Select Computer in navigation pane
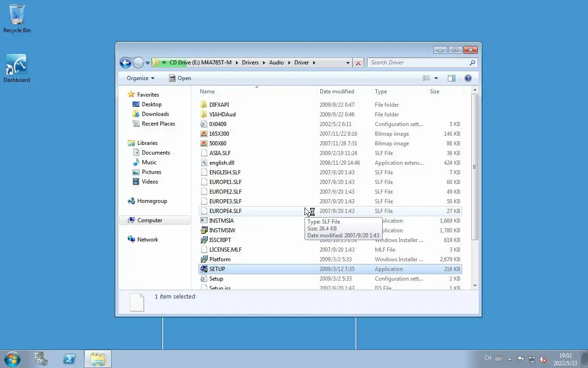 150,220
